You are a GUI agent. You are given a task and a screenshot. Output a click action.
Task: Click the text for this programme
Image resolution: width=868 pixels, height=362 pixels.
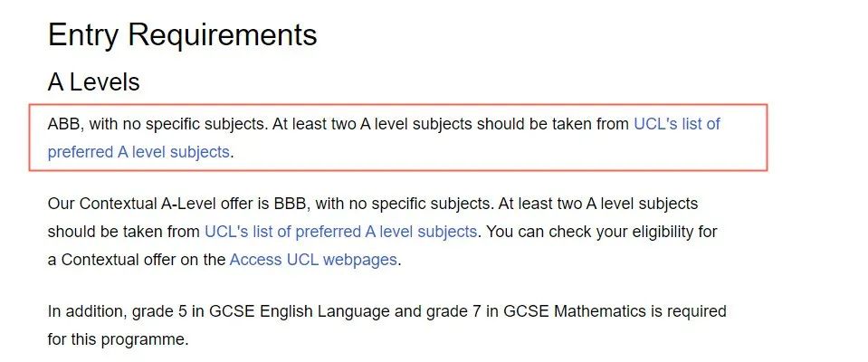pyautogui.click(x=118, y=339)
